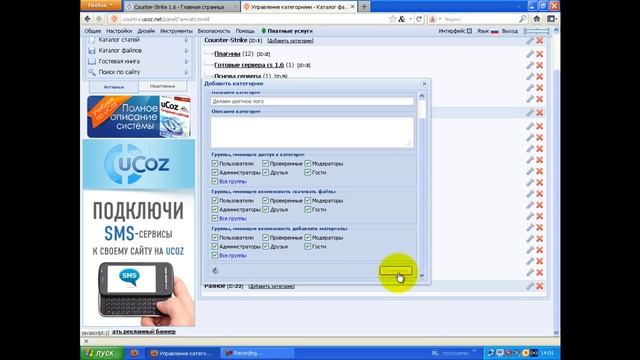Reload the page with the refresh icon
Screen dimensions: 640x360
click(x=419, y=19)
